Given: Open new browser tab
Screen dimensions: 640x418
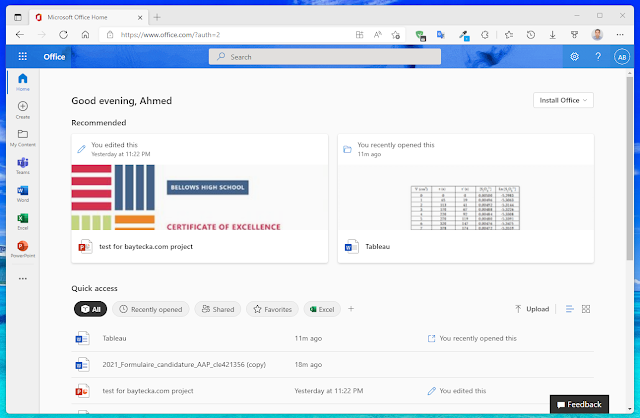Looking at the screenshot, I should coord(157,17).
